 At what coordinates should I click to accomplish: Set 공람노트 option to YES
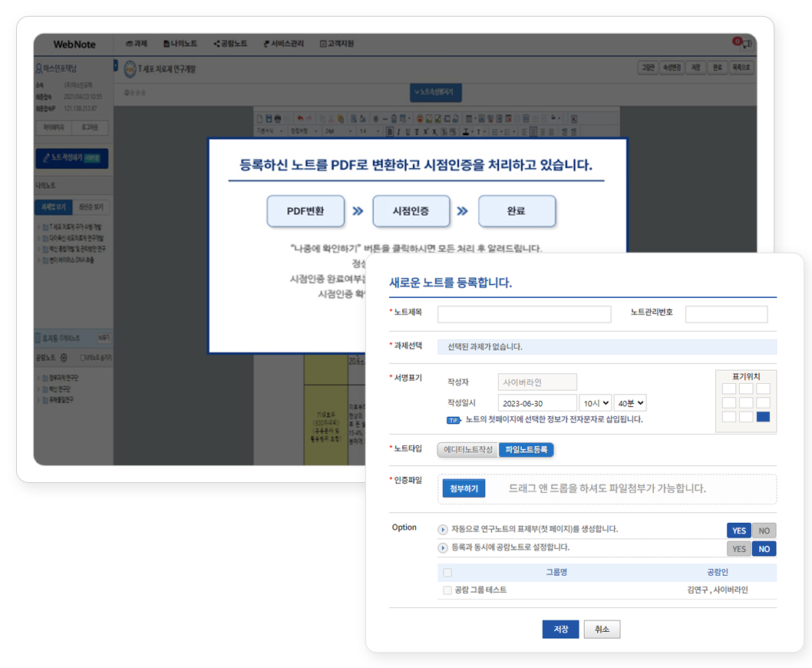(739, 549)
